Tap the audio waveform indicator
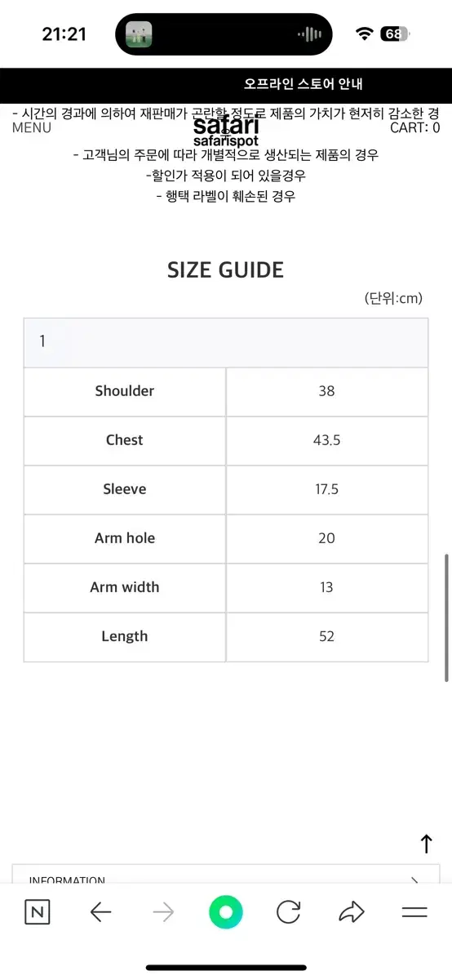 (309, 34)
